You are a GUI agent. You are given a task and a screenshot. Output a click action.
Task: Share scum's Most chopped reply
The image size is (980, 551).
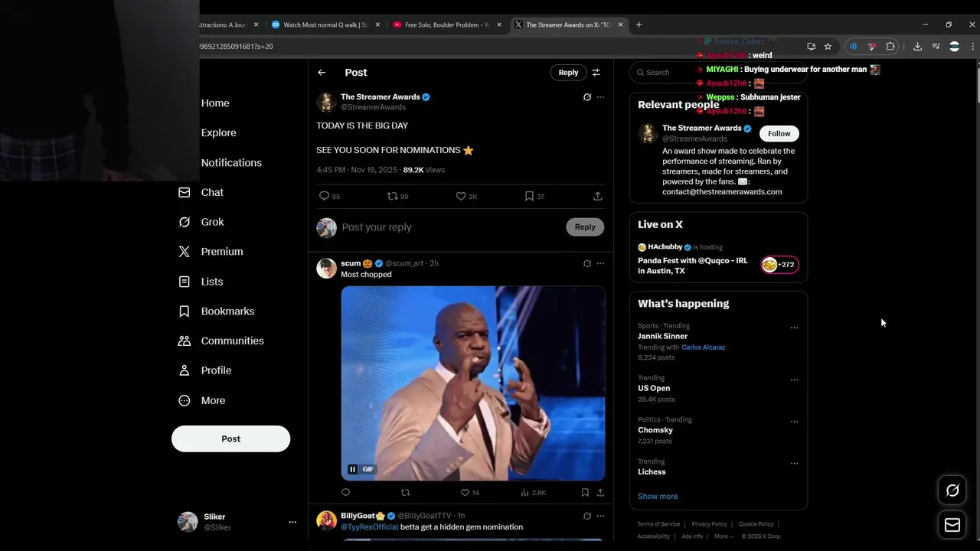click(x=600, y=493)
